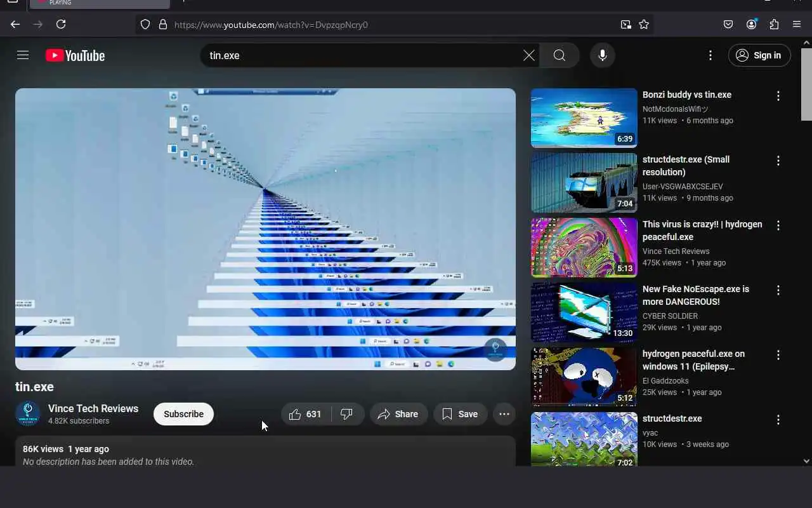Screen dimensions: 812x508
Task: Open This virus is crazy!! video title
Action: pos(702,231)
